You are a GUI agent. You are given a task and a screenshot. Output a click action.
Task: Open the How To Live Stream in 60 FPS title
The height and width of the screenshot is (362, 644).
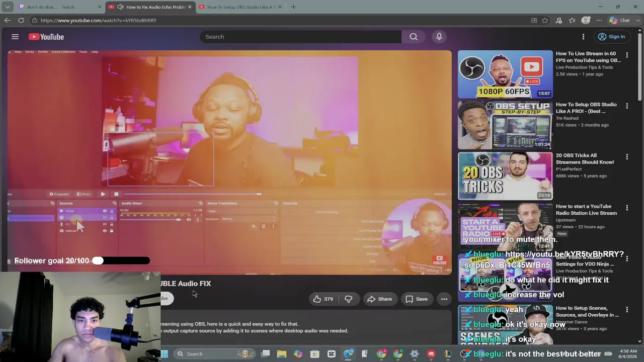pyautogui.click(x=588, y=57)
